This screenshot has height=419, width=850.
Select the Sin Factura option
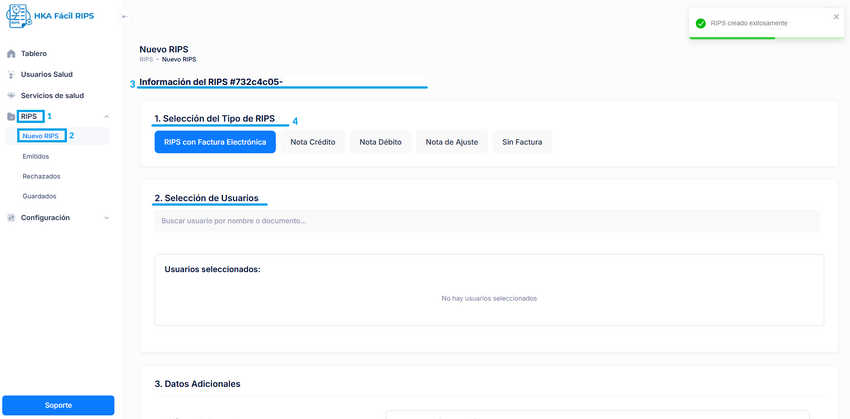point(522,142)
